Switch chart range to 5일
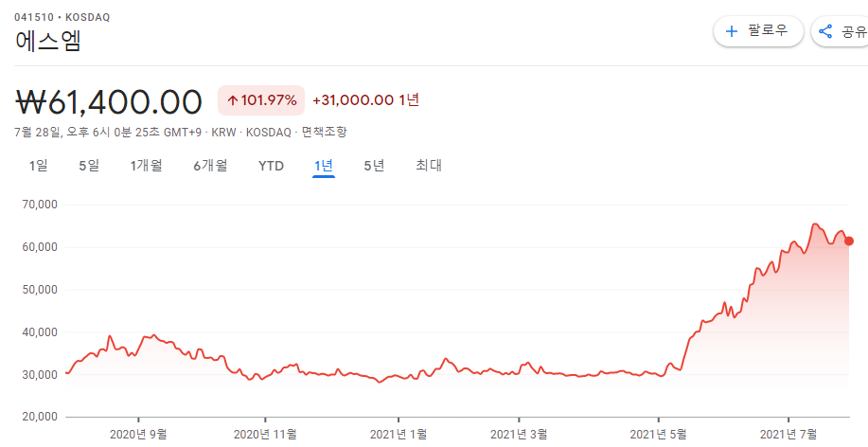Image resolution: width=868 pixels, height=447 pixels. 89,166
